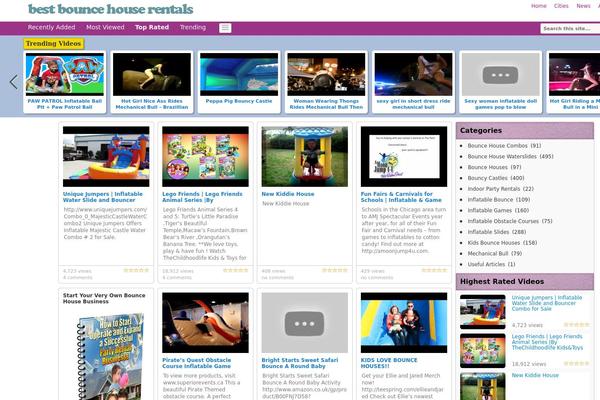Viewport: 600px width, 400px height.
Task: Open Lego Friends thumbnail in Highest Rated Videos
Action: point(483,351)
